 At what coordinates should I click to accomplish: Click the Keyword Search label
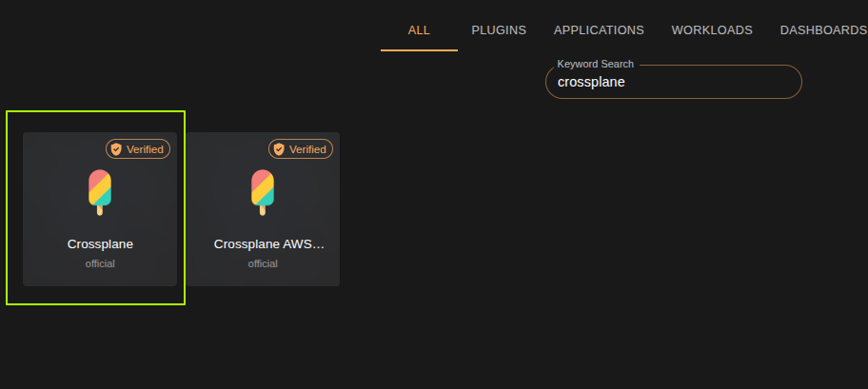(595, 64)
